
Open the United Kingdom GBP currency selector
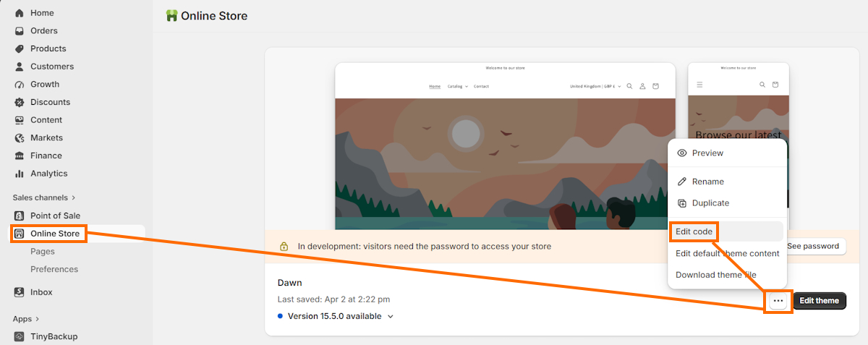point(595,86)
